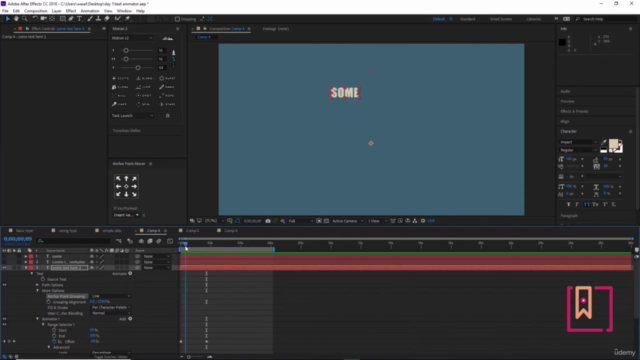
Task: Open Inter-Character Blending dropdown
Action: 111,313
